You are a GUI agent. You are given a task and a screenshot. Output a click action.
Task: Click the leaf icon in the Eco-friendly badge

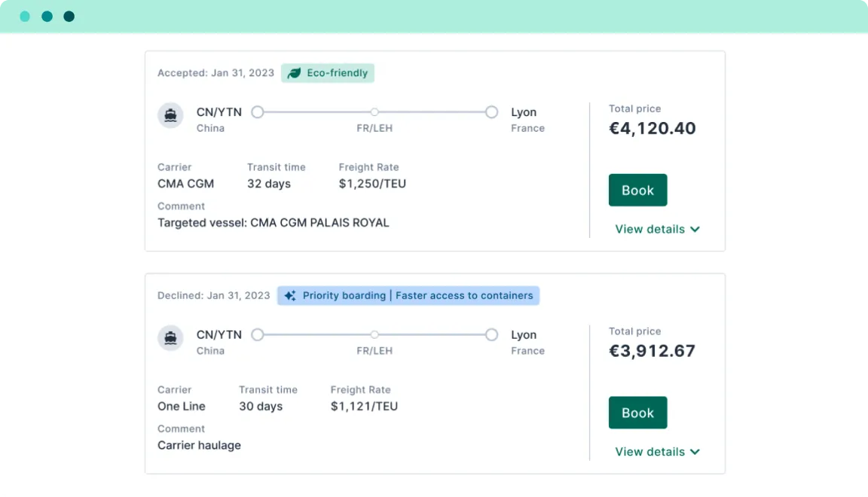click(294, 73)
